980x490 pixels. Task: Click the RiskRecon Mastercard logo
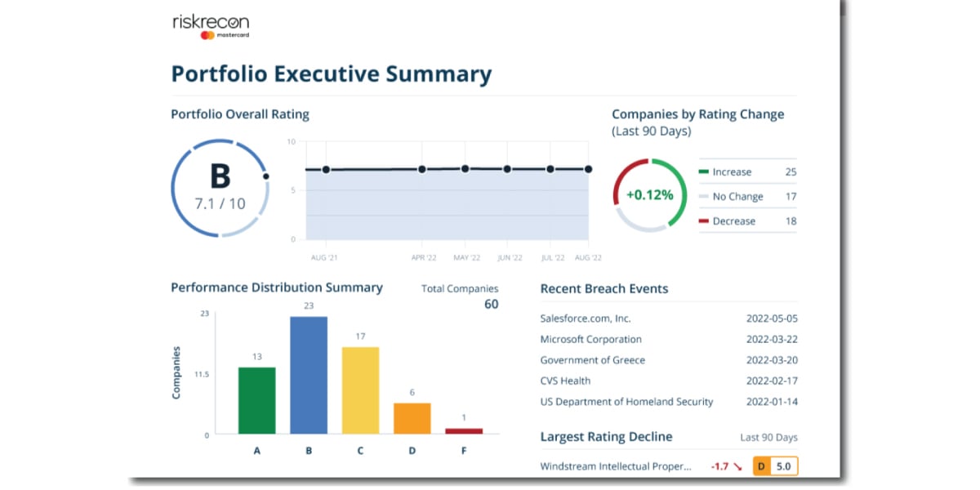(209, 25)
